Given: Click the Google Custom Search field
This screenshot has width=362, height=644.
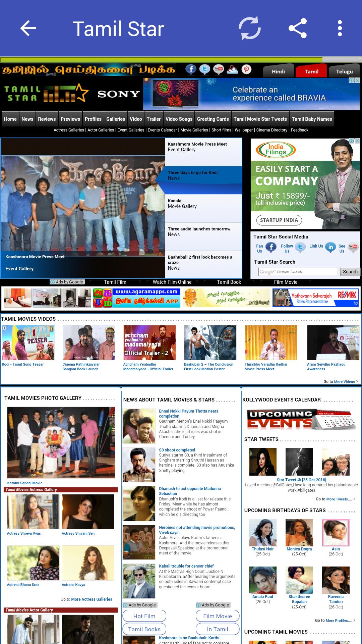Looking at the screenshot, I should (x=298, y=272).
